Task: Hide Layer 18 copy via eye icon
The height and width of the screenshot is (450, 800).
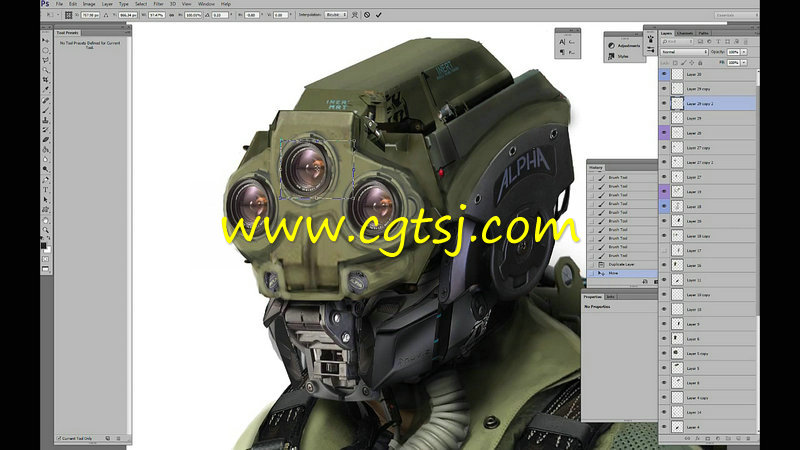Action: click(x=664, y=236)
